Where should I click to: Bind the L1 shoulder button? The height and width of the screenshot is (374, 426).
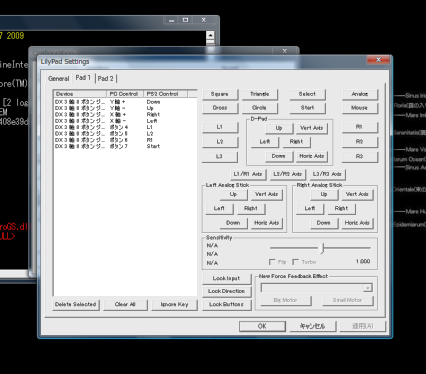(x=220, y=127)
